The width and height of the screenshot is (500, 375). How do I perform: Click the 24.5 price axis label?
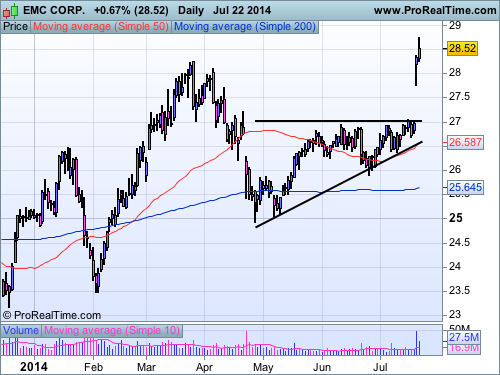[459, 243]
